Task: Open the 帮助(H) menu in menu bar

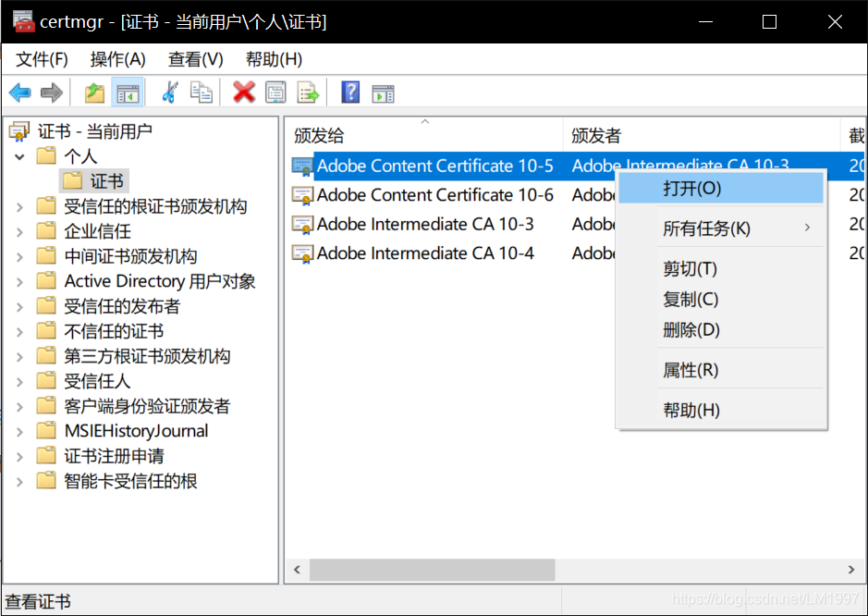Action: click(x=274, y=59)
